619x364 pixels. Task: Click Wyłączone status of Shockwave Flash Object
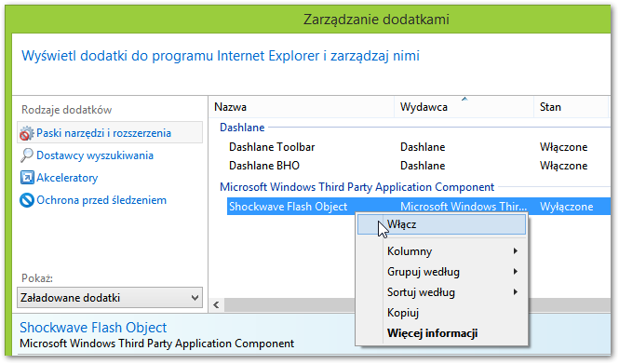tap(567, 207)
